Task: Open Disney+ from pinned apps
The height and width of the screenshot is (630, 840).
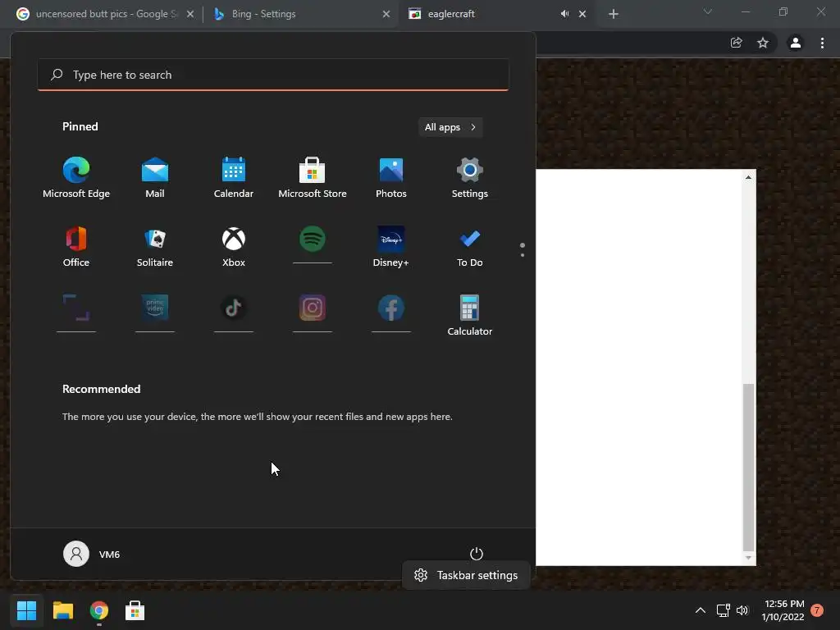Action: coord(391,247)
